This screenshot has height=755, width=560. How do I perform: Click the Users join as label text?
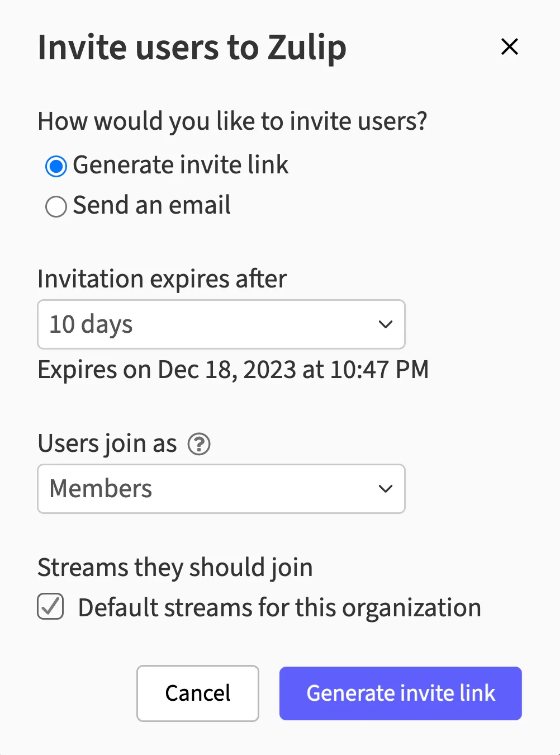tap(107, 443)
